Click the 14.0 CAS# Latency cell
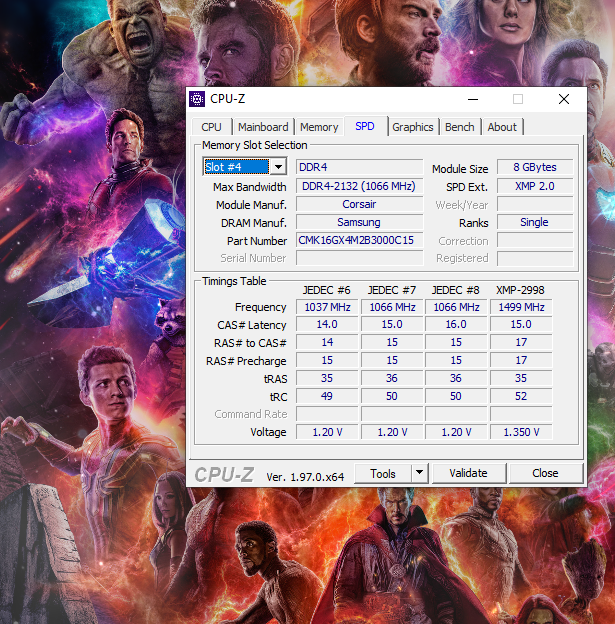This screenshot has width=615, height=624. click(327, 324)
